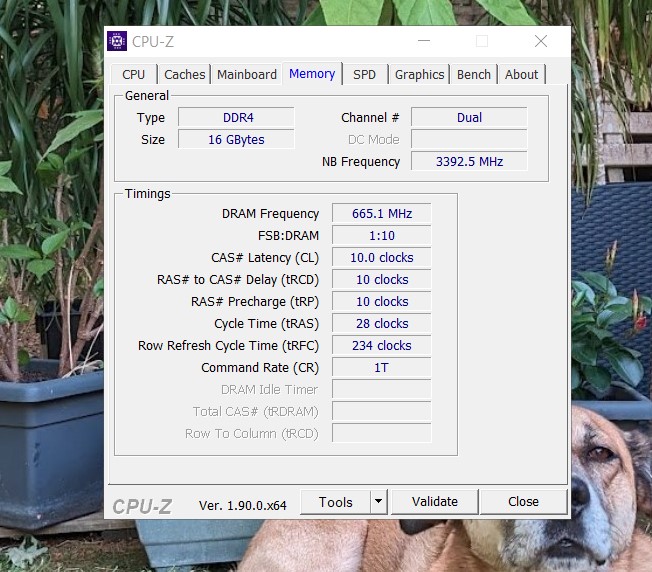The height and width of the screenshot is (572, 652).
Task: Click the memory Type field showing DDR4
Action: [236, 118]
